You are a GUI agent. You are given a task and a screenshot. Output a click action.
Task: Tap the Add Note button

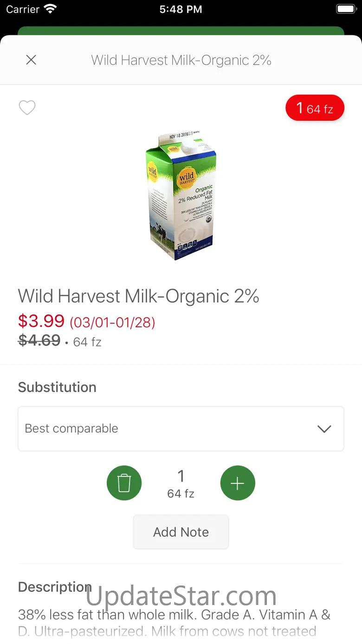181,532
